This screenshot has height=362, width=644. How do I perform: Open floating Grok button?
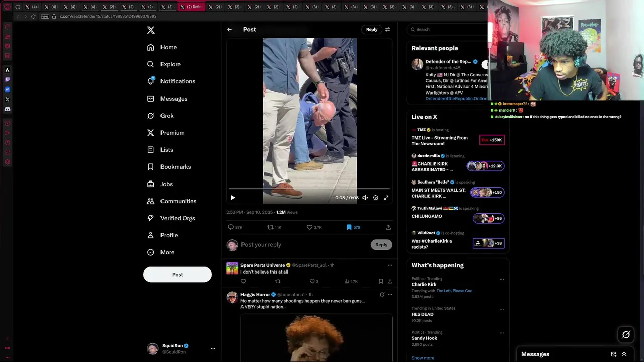click(x=626, y=335)
